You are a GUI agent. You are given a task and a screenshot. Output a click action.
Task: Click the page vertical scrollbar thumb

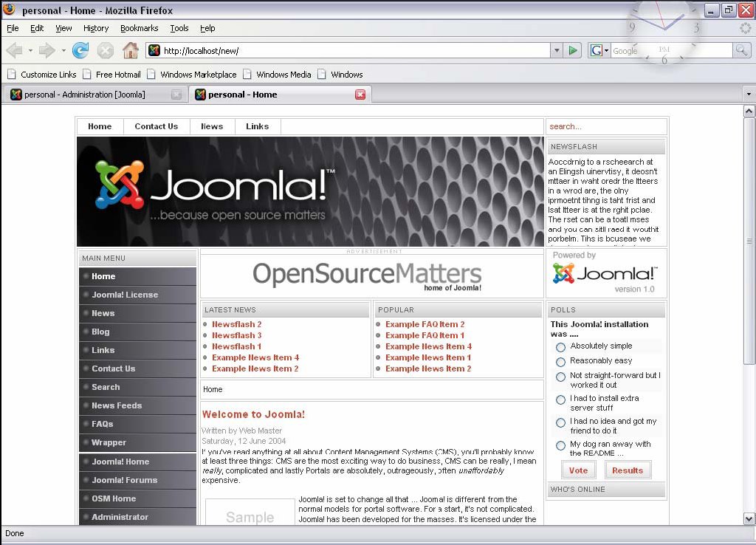point(749,241)
